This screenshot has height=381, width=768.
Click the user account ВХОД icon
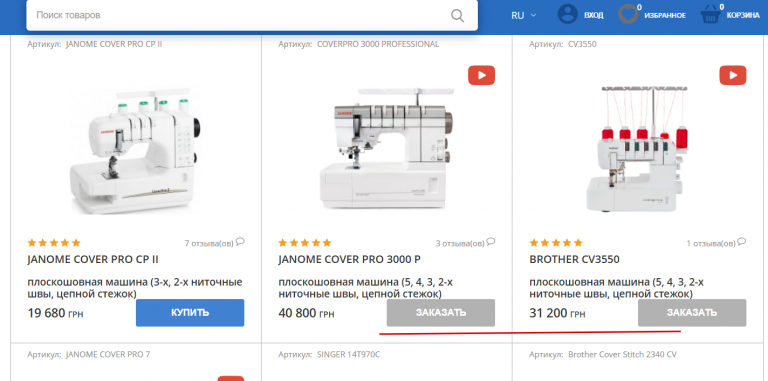coord(568,14)
